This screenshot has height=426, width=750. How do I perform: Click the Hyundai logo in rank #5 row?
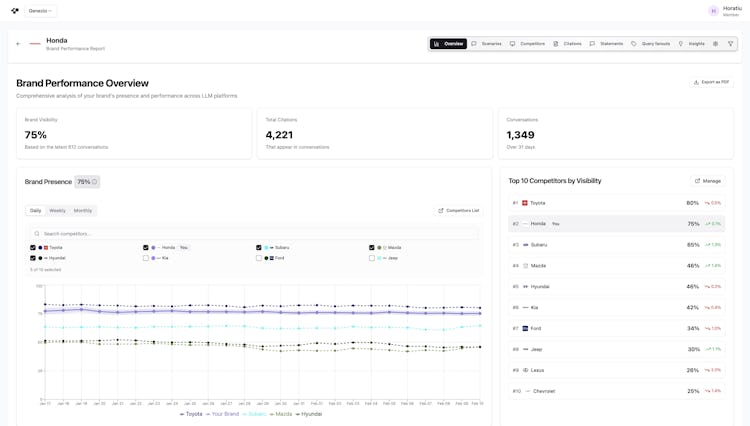526,287
